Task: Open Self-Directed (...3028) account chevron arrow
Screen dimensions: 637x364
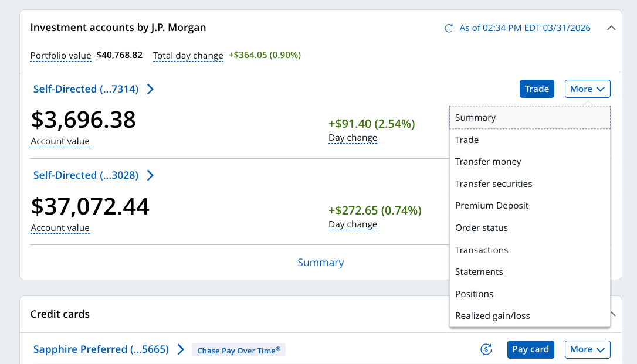Action: 150,175
